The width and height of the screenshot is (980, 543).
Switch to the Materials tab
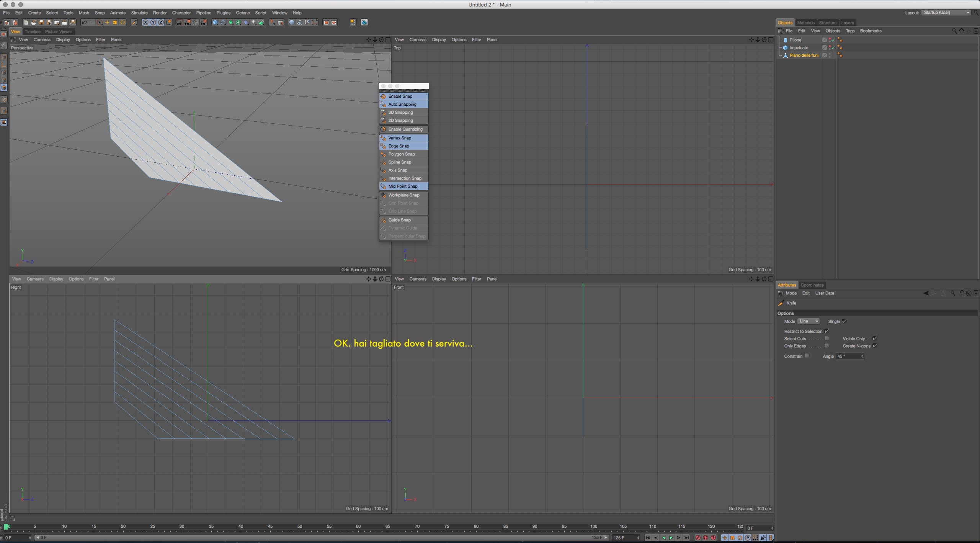[x=805, y=23]
